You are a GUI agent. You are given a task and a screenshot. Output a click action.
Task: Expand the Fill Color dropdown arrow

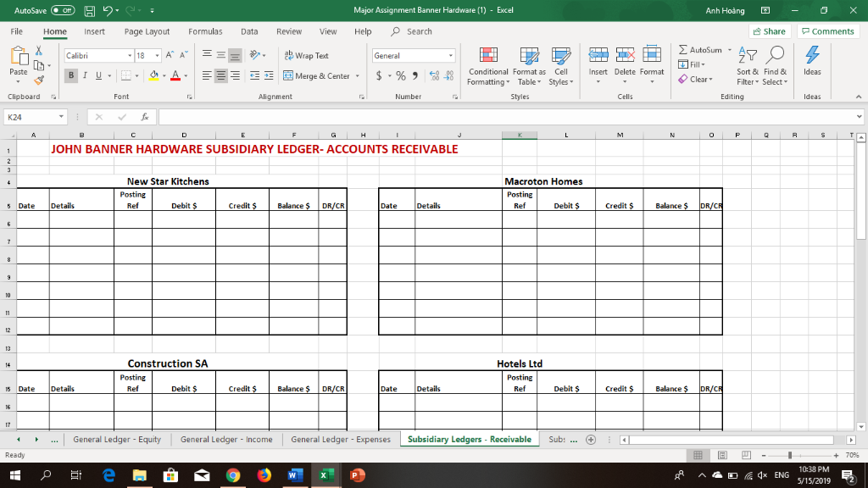[x=164, y=75]
